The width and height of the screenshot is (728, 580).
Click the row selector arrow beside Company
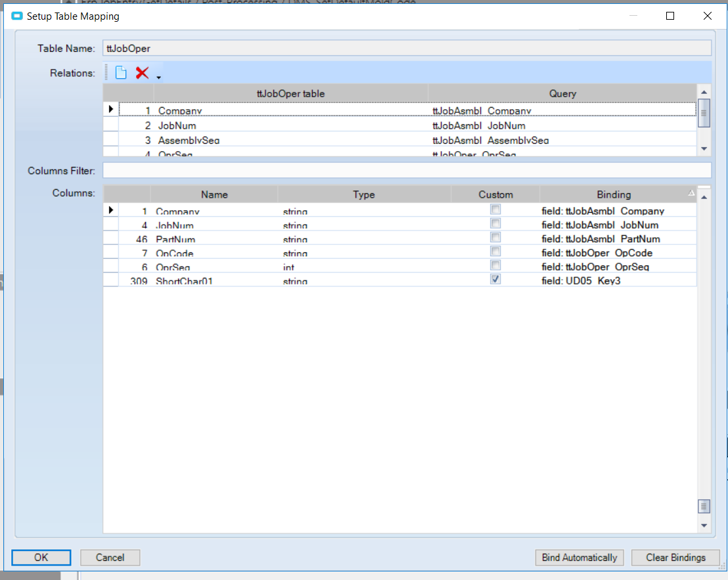(x=110, y=210)
